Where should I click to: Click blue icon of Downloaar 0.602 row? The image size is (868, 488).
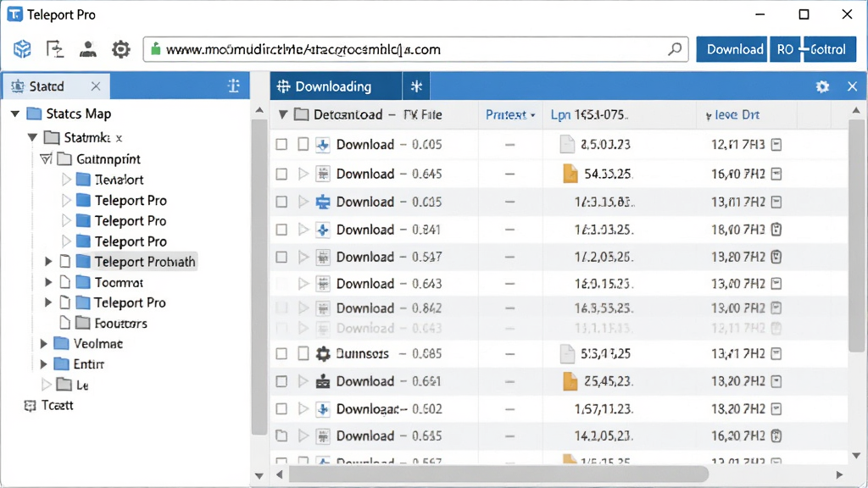(323, 409)
